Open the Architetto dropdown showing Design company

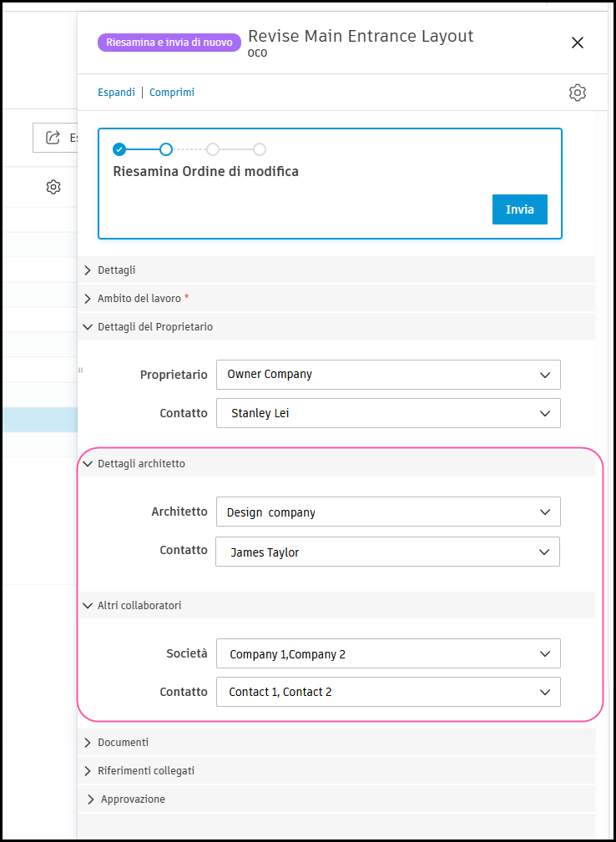(388, 512)
